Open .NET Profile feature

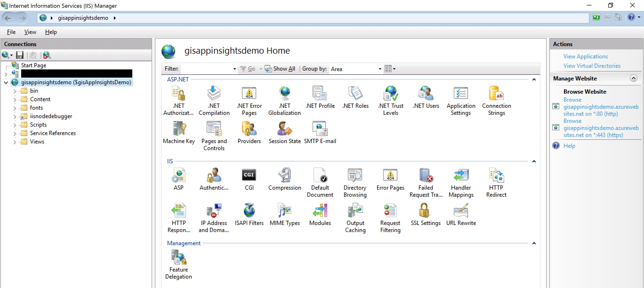click(320, 97)
